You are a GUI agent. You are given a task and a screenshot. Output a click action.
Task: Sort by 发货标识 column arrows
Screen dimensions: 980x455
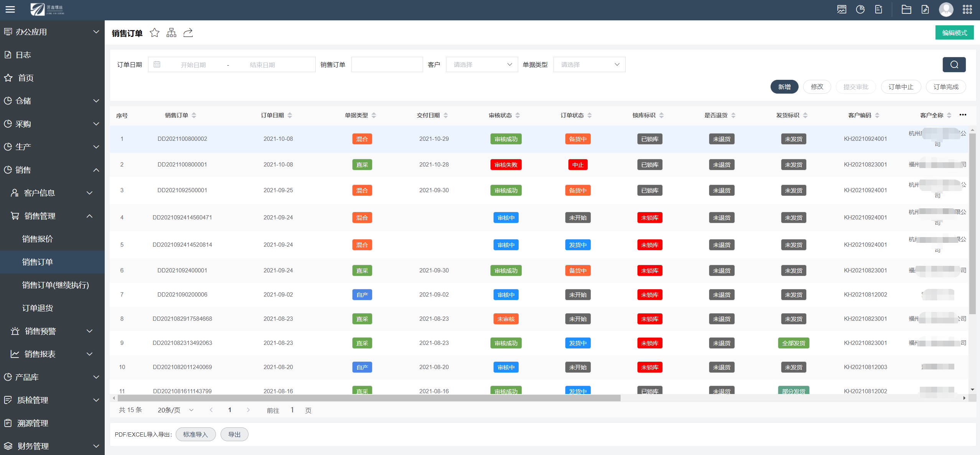click(805, 115)
